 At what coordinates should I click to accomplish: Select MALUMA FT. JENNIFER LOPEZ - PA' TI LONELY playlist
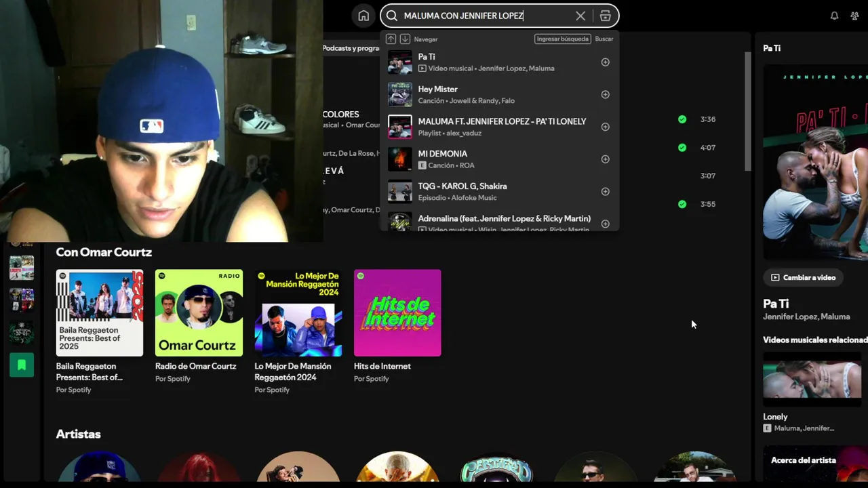[x=500, y=127]
